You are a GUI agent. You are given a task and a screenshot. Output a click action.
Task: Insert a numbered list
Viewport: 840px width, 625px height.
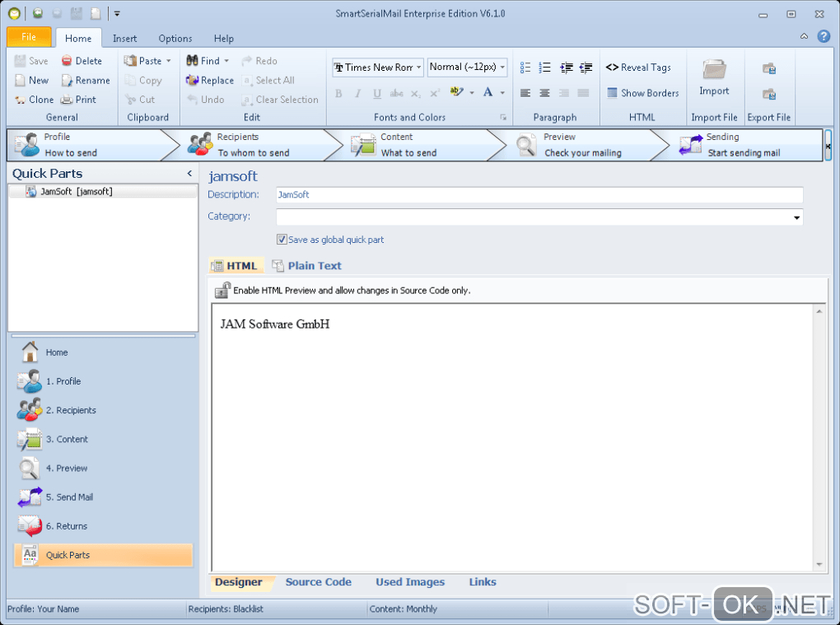coord(545,68)
